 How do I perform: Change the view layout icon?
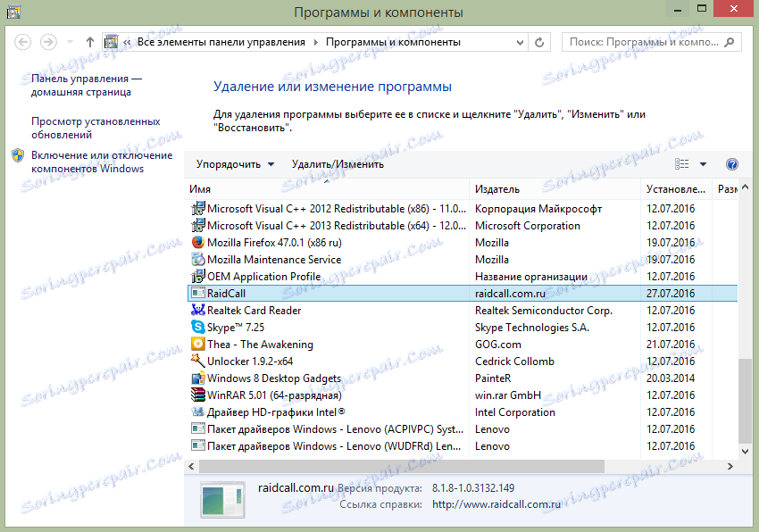(x=681, y=164)
